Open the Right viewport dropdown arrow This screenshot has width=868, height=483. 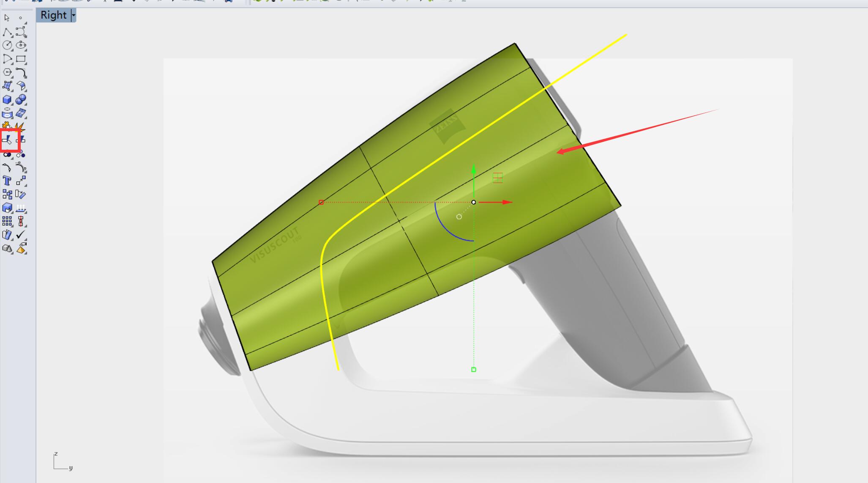74,15
